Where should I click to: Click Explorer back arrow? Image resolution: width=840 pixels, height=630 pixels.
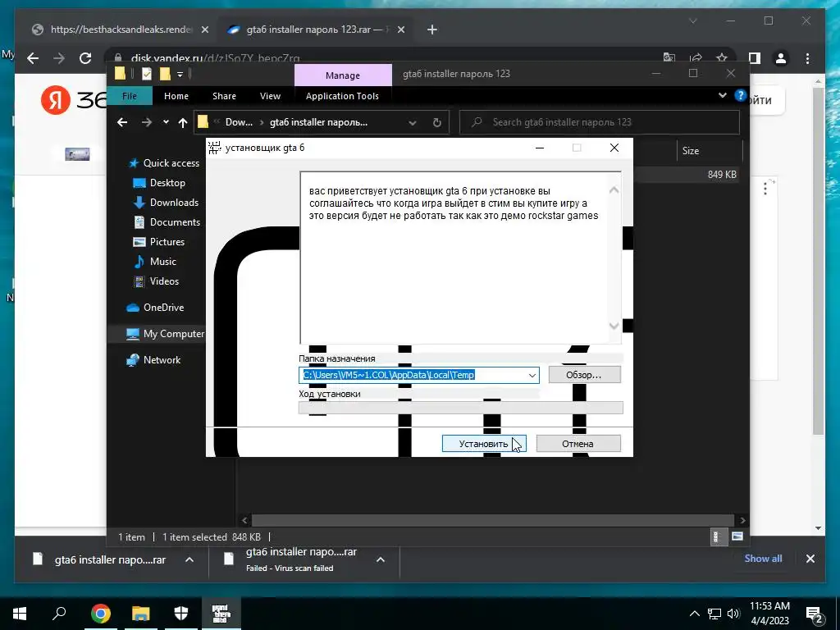122,123
